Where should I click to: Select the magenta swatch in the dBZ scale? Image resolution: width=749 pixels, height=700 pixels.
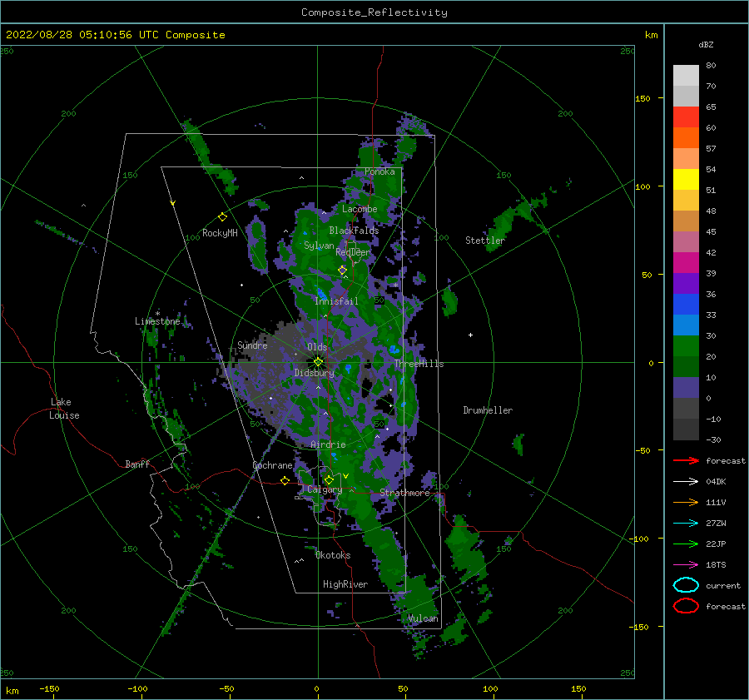(x=686, y=263)
